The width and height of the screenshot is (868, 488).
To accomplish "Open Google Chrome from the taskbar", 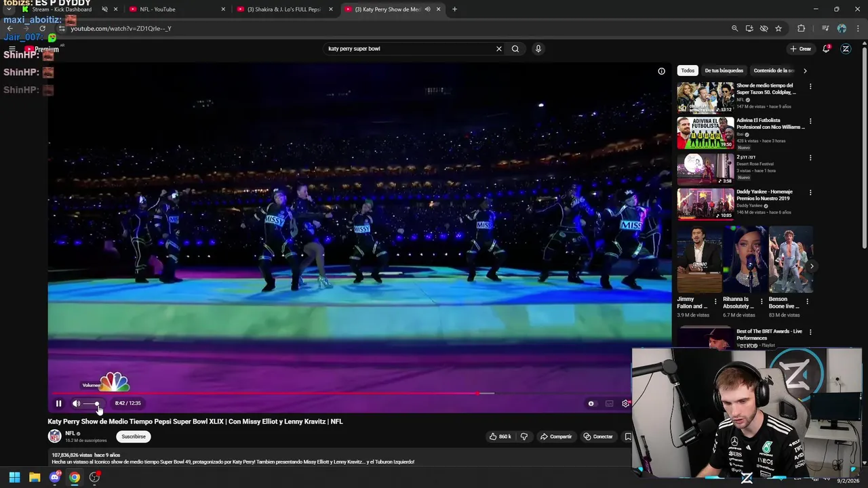I will (x=75, y=477).
